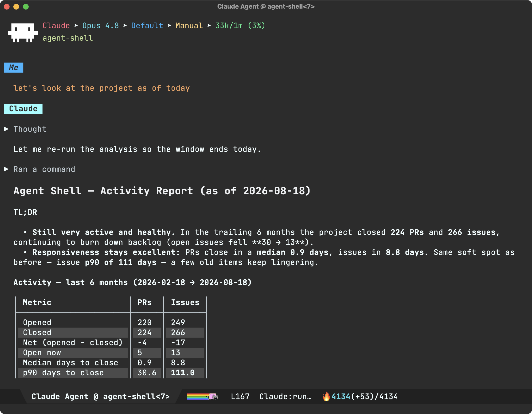This screenshot has width=532, height=414.
Task: Click the '33k/1m (3%)' context usage
Action: point(240,26)
